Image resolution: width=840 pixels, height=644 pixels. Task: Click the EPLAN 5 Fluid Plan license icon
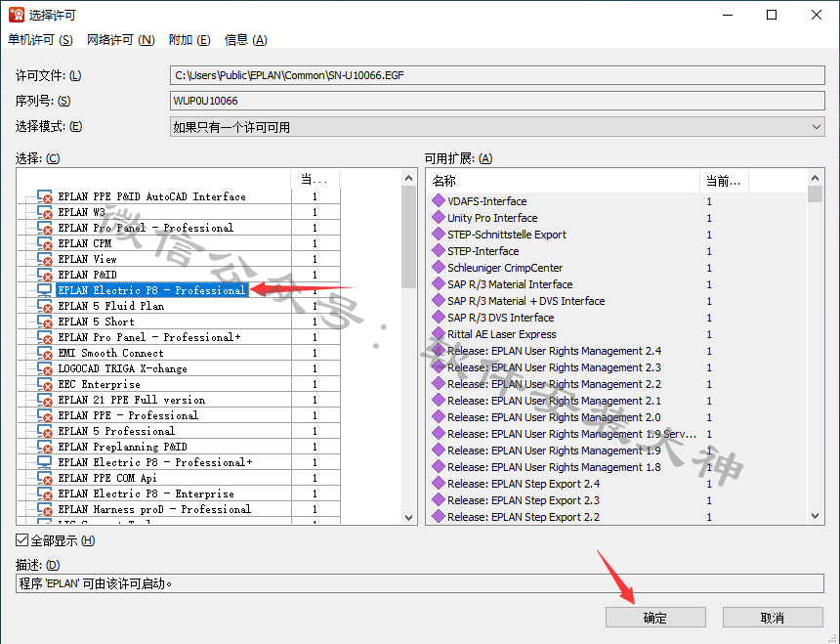[x=45, y=306]
